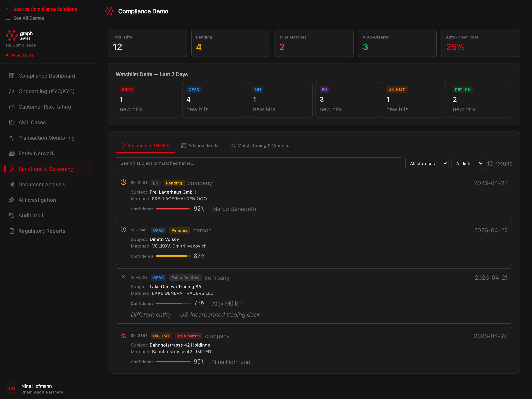
Task: Focus the search subject or matched name field
Action: [259, 163]
